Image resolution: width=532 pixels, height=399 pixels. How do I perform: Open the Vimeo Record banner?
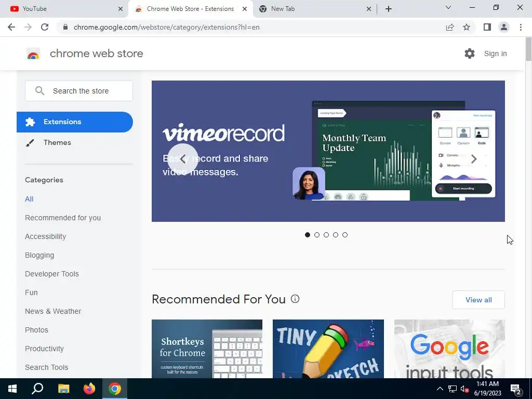328,151
